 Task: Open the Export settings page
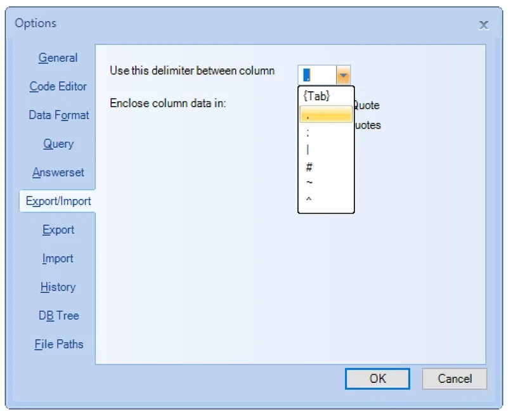click(58, 230)
